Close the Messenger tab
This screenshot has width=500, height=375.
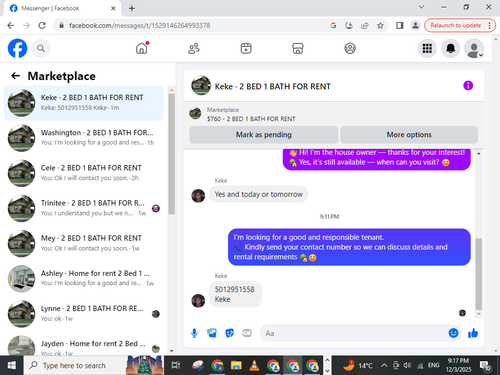(x=113, y=8)
